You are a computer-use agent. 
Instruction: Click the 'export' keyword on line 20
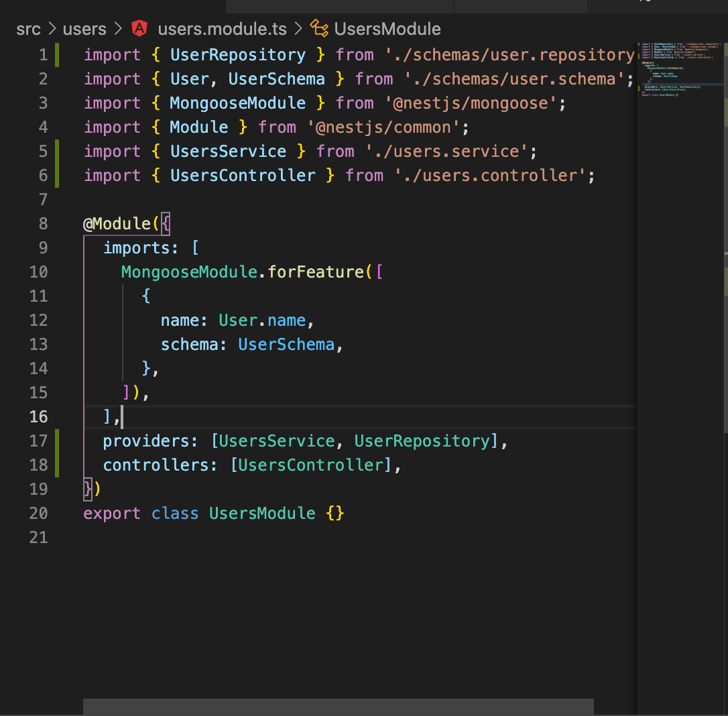pos(112,514)
